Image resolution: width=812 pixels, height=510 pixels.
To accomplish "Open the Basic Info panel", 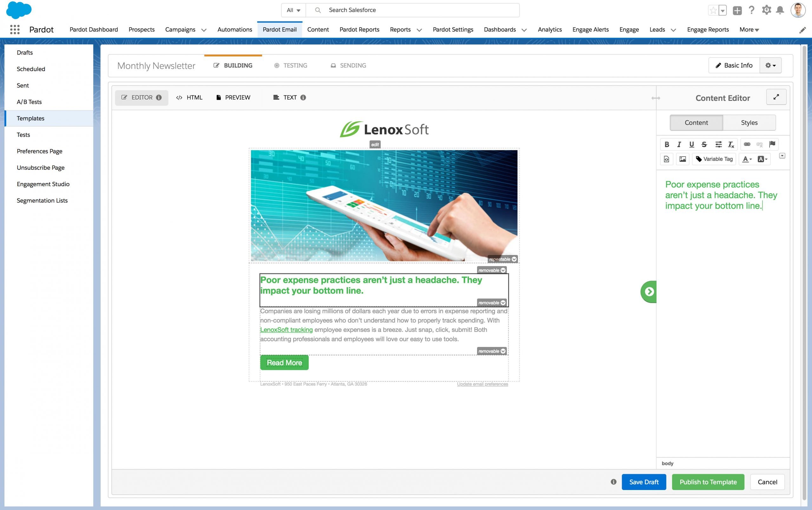I will click(733, 65).
